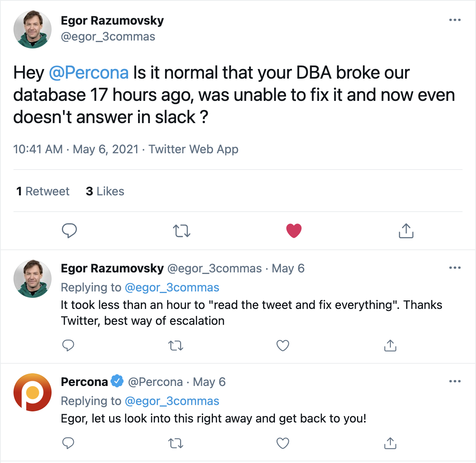Share Percona's "get back to you" reply

point(390,443)
